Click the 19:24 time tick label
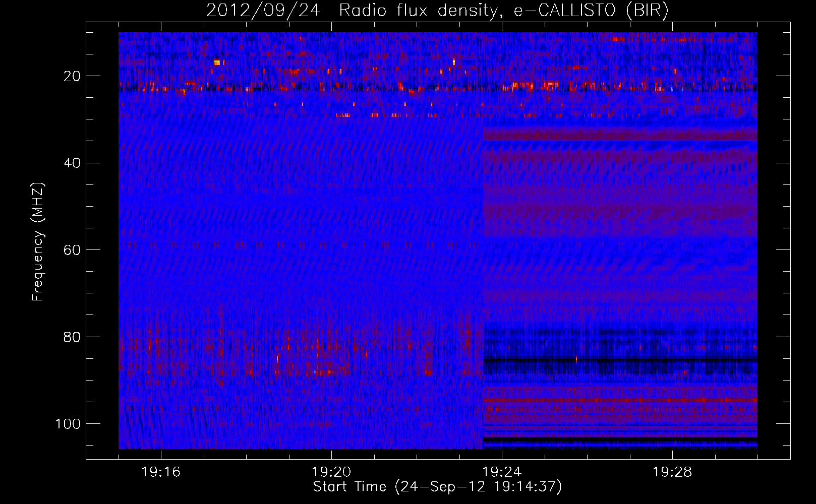 pos(502,472)
